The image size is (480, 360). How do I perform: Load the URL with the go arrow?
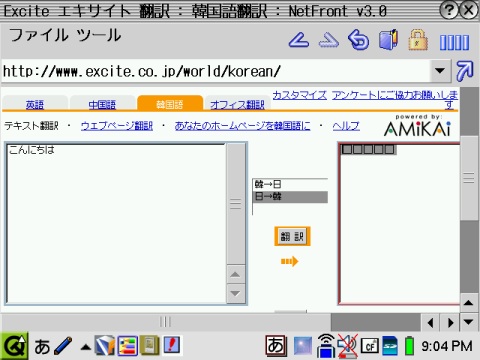click(x=465, y=71)
